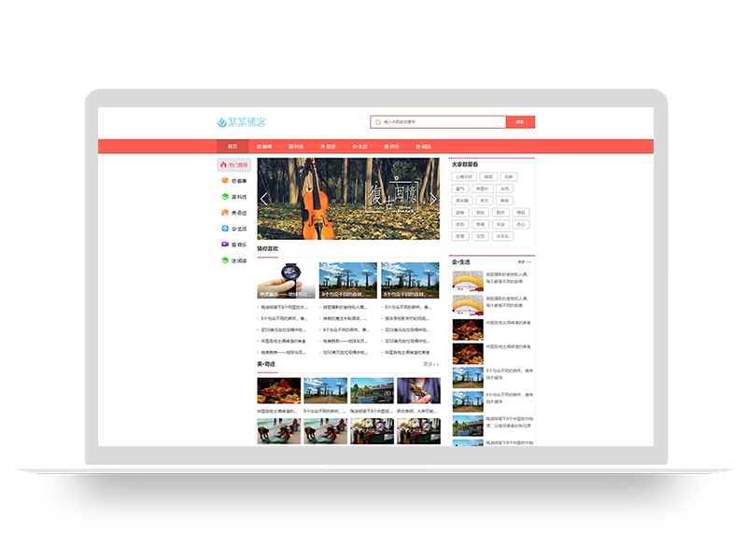This screenshot has width=747, height=560.
Task: Click the red 搜索 search button
Action: click(x=521, y=122)
